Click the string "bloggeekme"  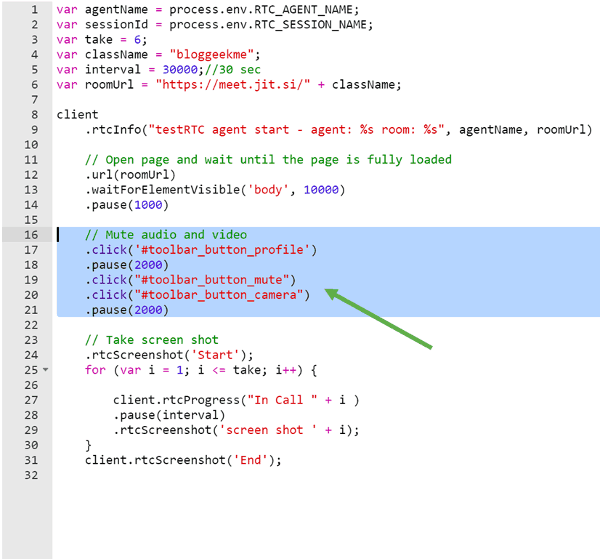click(x=212, y=54)
